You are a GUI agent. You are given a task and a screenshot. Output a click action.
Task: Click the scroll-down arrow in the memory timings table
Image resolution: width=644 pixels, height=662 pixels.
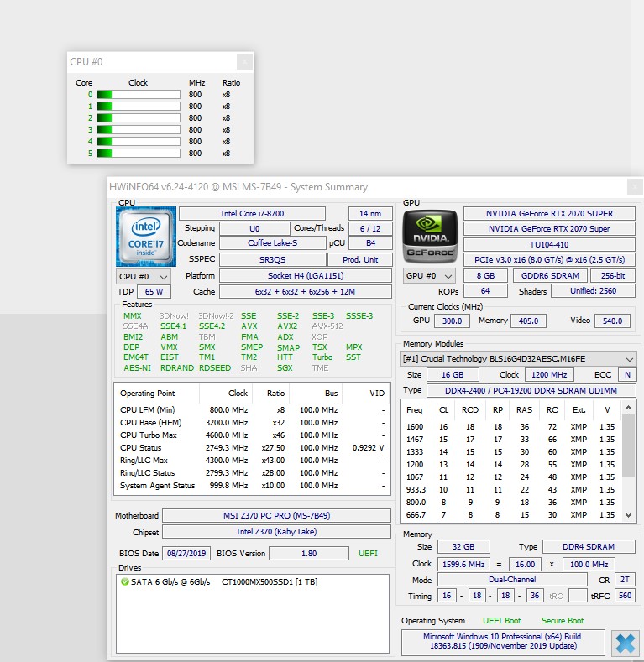pyautogui.click(x=628, y=515)
